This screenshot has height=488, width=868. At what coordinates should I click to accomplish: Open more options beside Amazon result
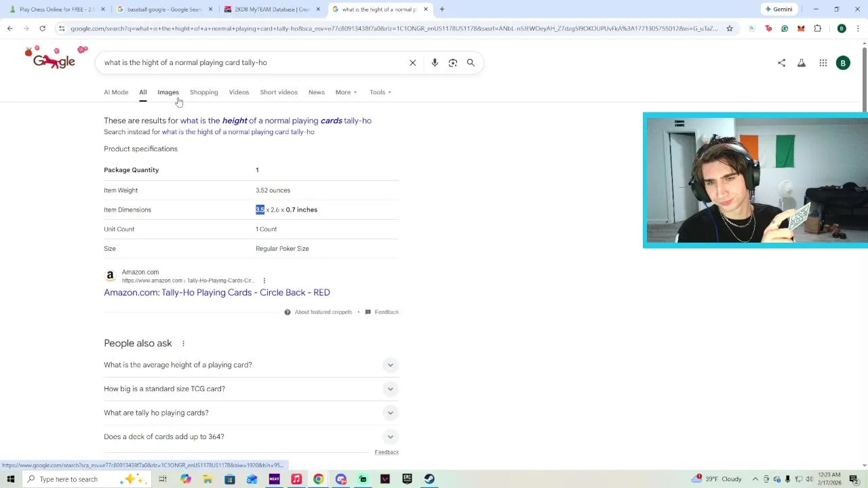pyautogui.click(x=264, y=281)
